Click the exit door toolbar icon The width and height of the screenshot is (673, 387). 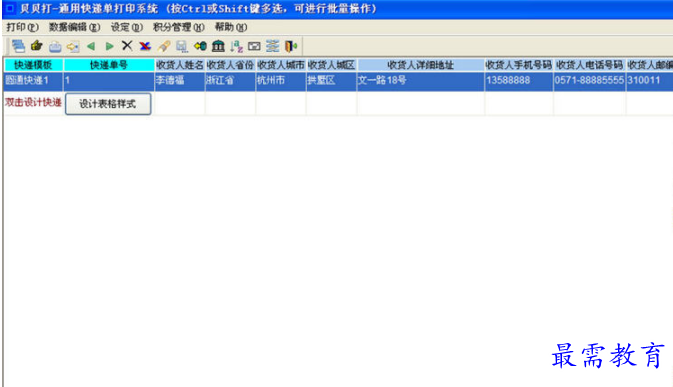coord(291,46)
